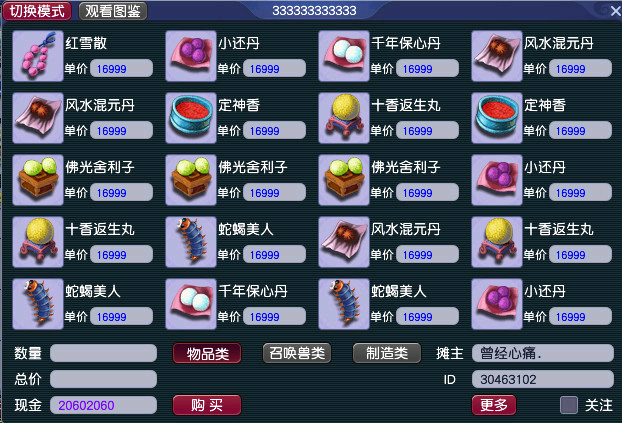The image size is (622, 423).
Task: Pick the 十香返生丸 icon in second row
Action: 344,118
